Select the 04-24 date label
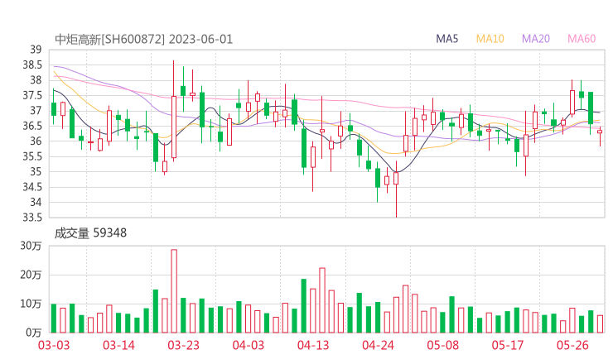The image size is (613, 364). point(378,345)
